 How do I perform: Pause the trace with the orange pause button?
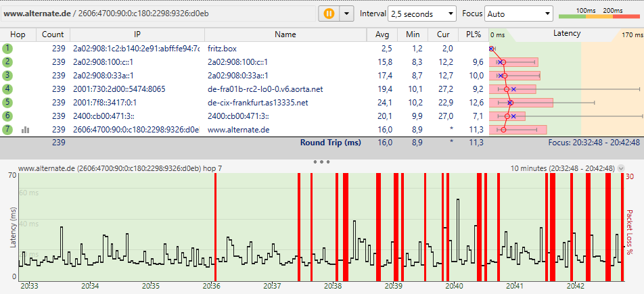[329, 14]
